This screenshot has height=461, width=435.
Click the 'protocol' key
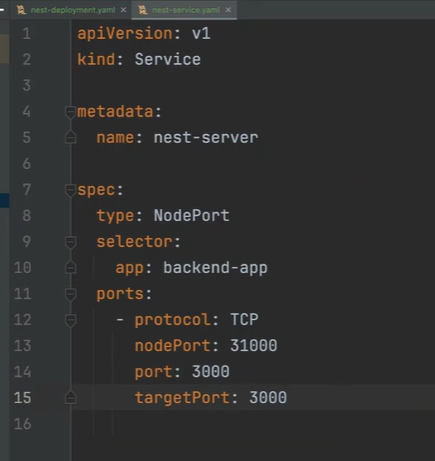172,320
